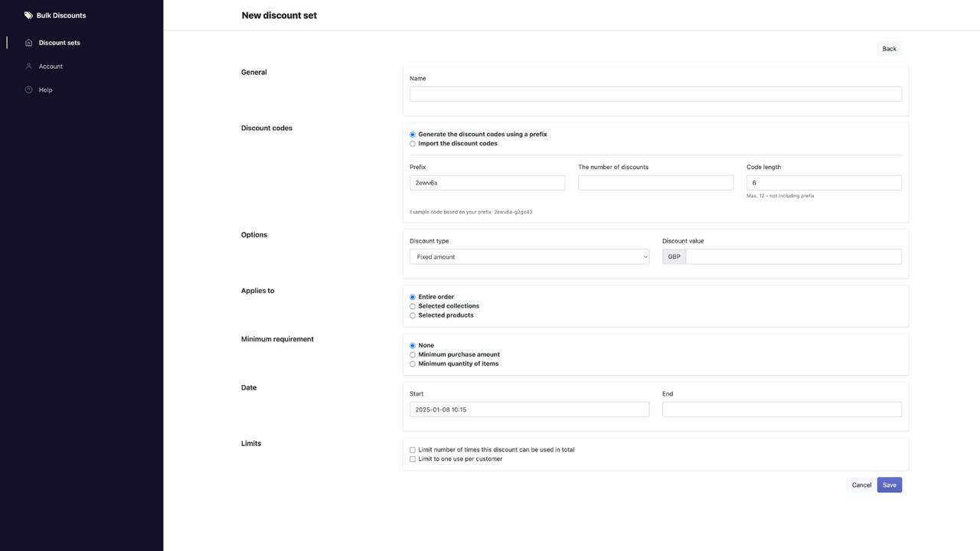Viewport: 980px width, 551px height.
Task: Click the home icon beside Discount sets
Action: coord(28,42)
